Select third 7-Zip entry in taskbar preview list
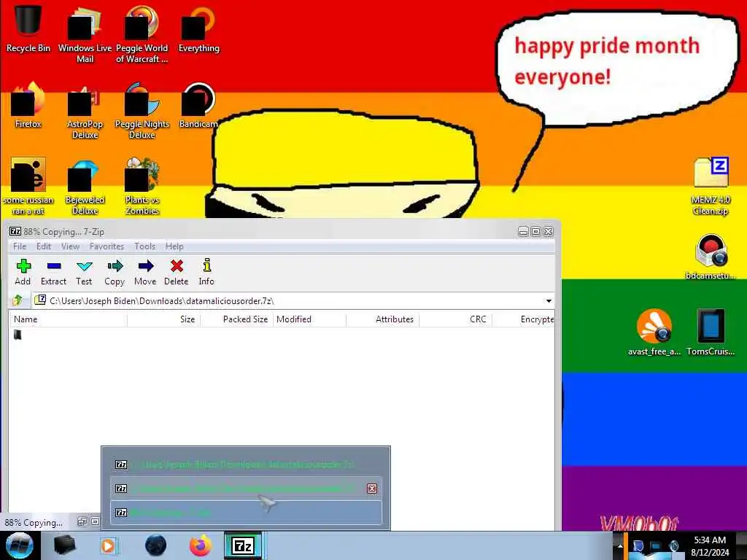The height and width of the screenshot is (560, 747). coord(246,513)
